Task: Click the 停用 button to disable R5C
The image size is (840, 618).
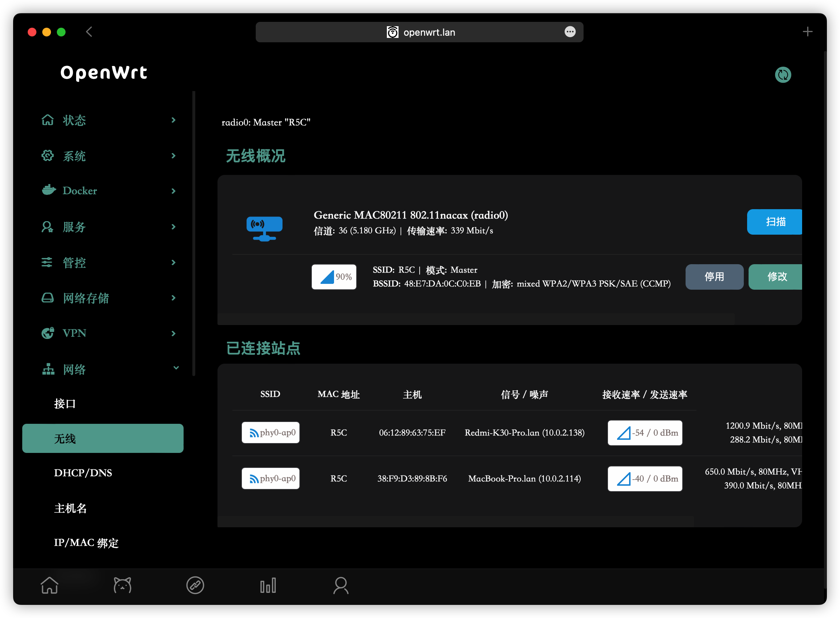Action: pos(714,277)
